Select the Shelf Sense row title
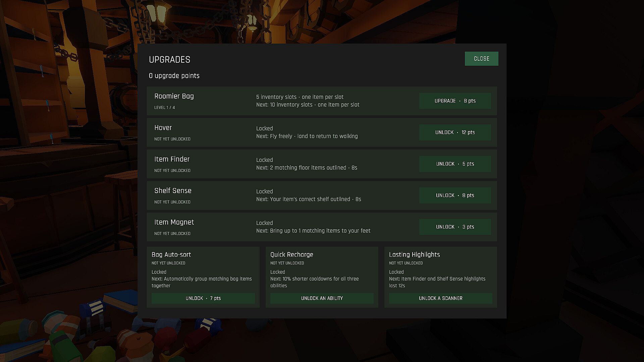The width and height of the screenshot is (644, 362). (x=173, y=191)
